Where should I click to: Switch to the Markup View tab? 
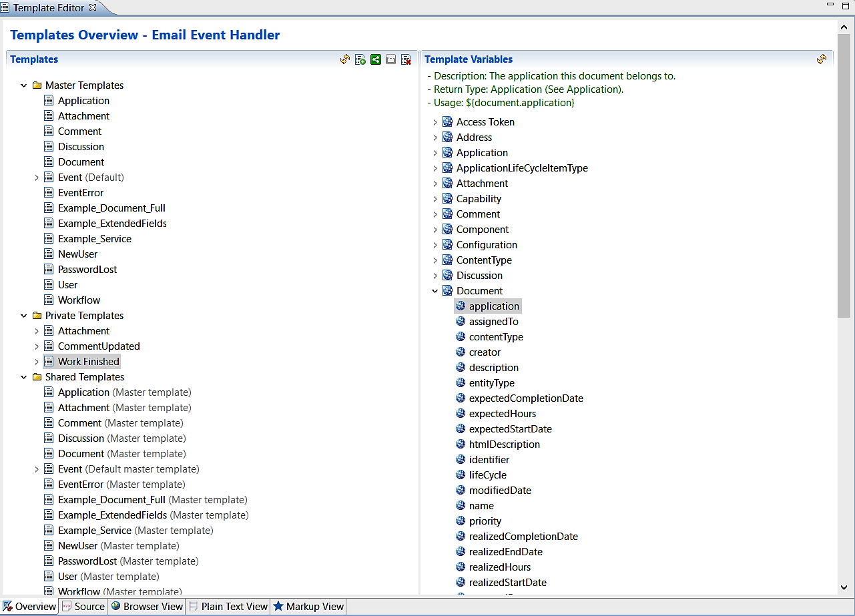pos(308,607)
